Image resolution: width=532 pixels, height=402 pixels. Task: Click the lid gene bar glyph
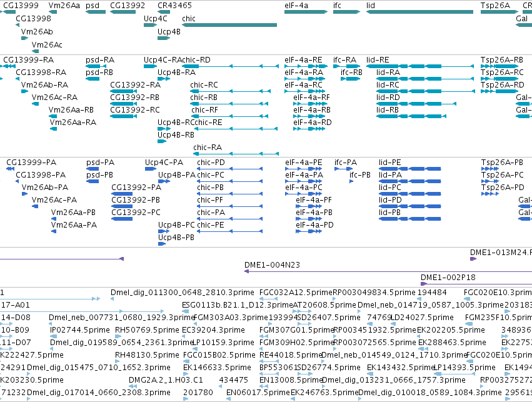419,12
